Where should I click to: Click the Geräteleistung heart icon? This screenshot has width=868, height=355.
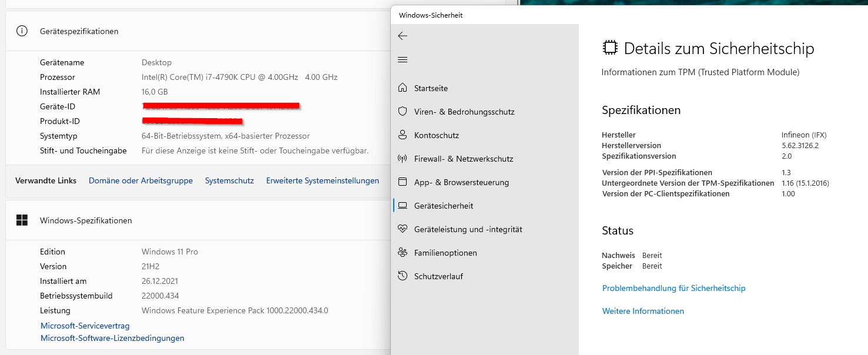tap(403, 229)
